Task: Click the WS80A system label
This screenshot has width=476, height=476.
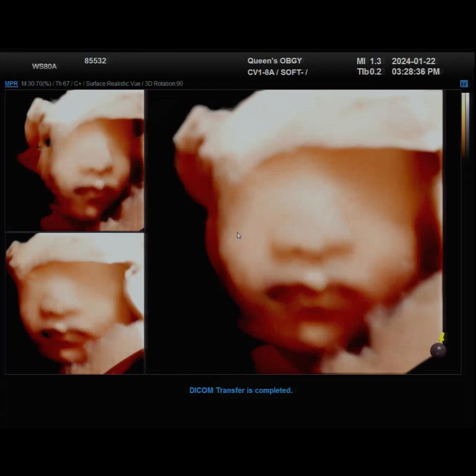Action: pos(44,66)
